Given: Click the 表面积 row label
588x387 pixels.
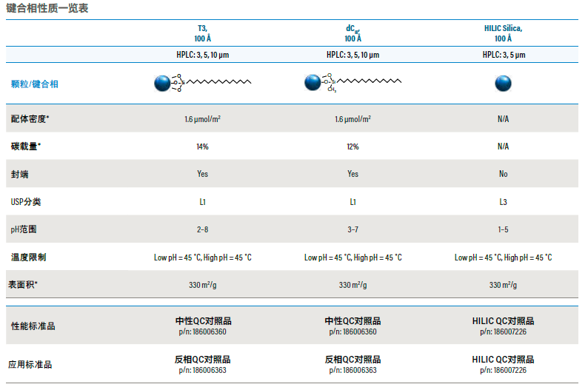Looking at the screenshot, I should pyautogui.click(x=23, y=284).
